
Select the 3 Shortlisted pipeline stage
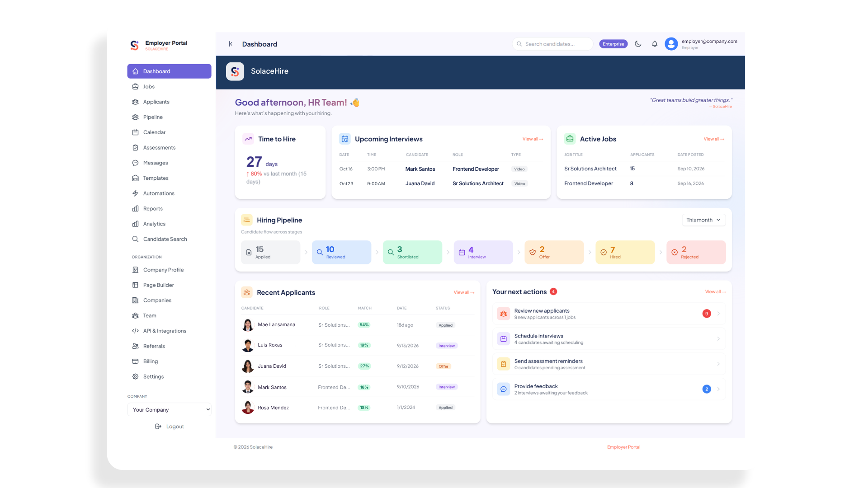tap(412, 252)
